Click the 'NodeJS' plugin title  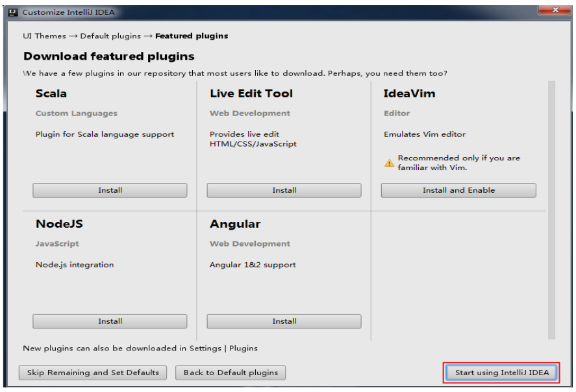click(59, 224)
